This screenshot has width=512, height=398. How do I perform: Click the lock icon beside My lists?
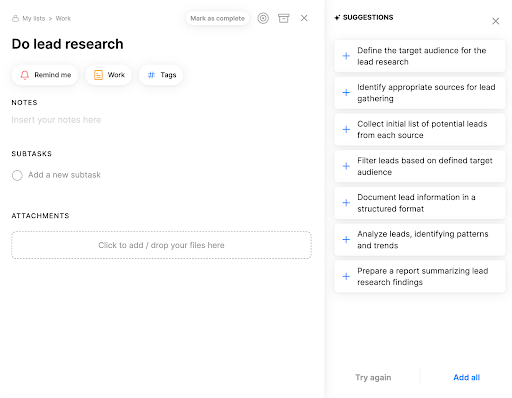(15, 18)
